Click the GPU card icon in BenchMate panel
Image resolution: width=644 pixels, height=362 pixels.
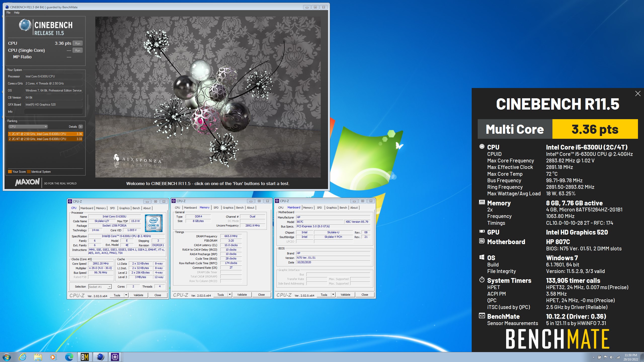click(x=482, y=232)
